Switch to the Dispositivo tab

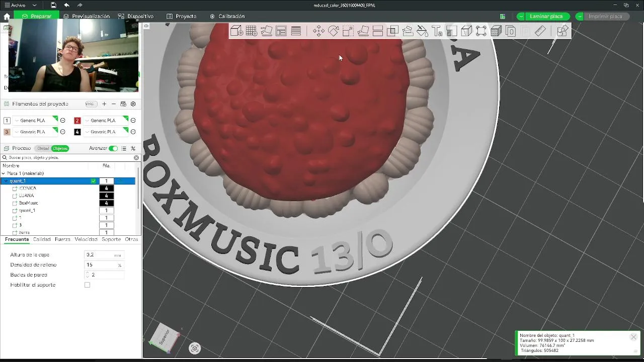pos(136,16)
